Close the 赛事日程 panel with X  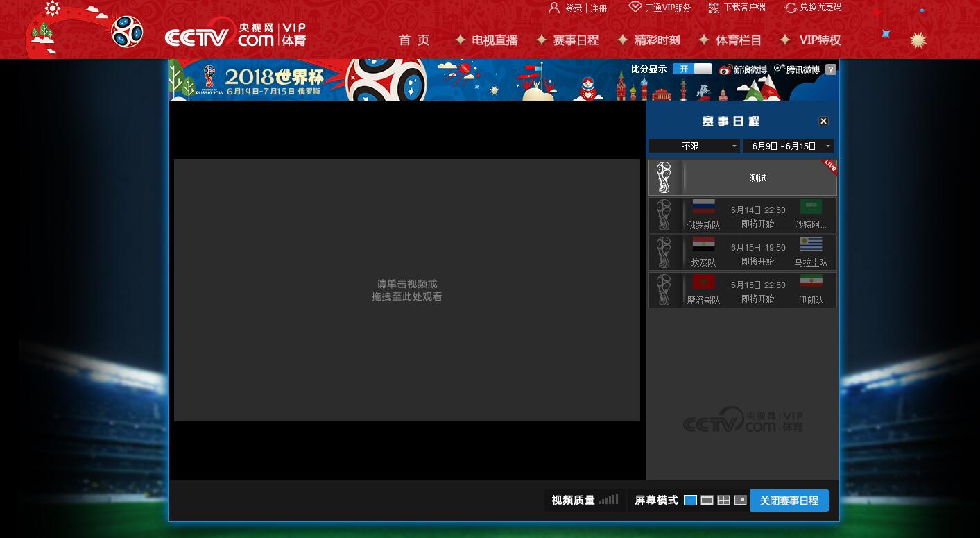tap(823, 121)
